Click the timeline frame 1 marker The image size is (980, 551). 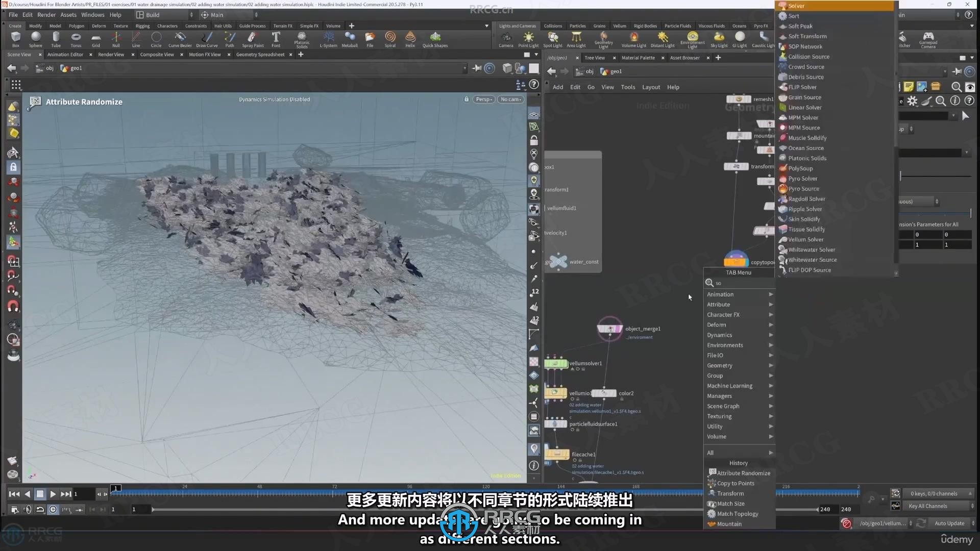point(116,488)
